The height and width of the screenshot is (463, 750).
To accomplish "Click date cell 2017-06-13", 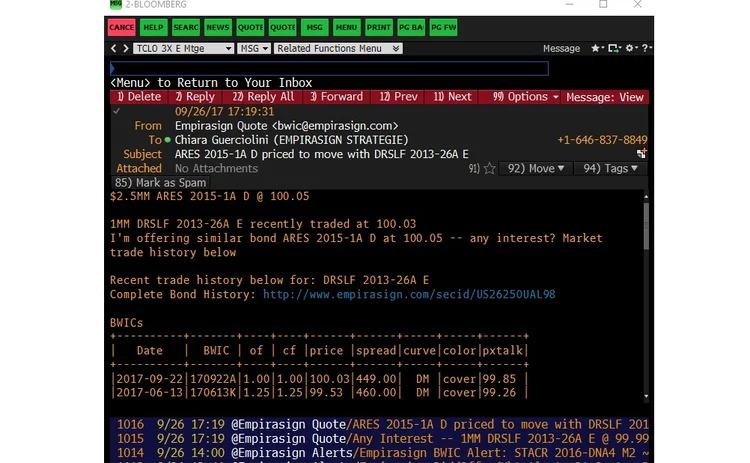I will (x=150, y=393).
